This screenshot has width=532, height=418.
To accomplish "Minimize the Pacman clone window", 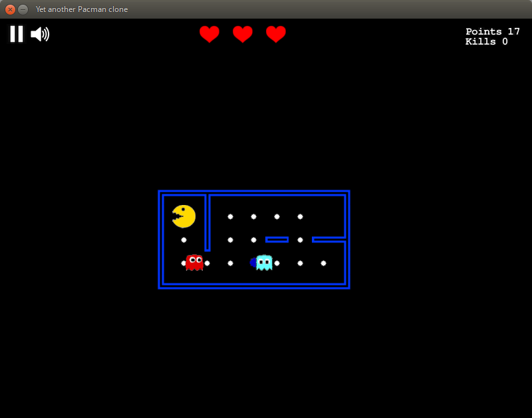I will 23,9.
